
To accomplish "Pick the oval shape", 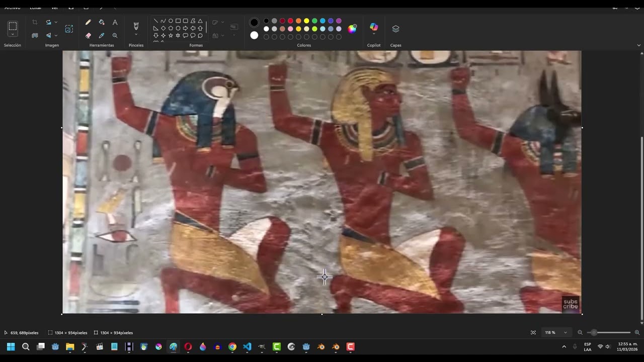I will click(171, 21).
